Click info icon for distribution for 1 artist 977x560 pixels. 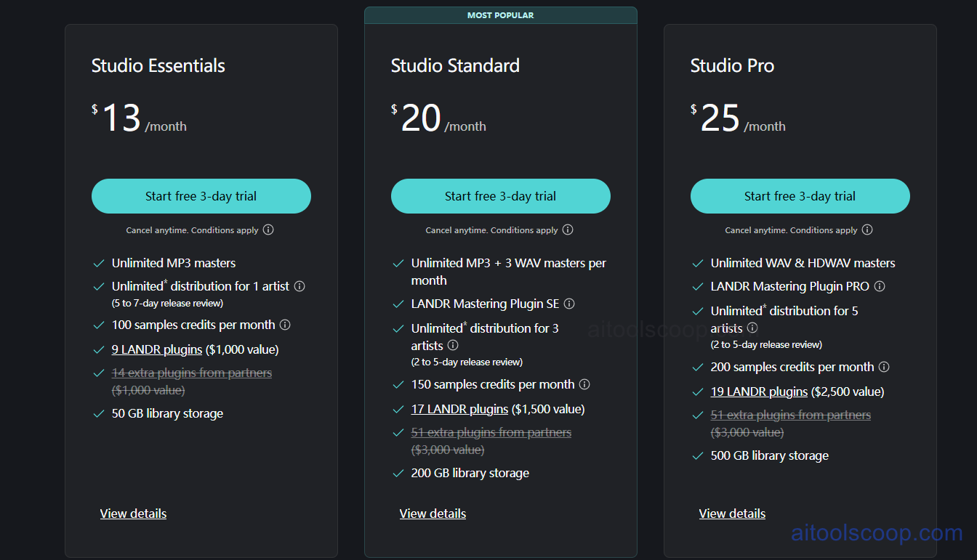pos(299,286)
